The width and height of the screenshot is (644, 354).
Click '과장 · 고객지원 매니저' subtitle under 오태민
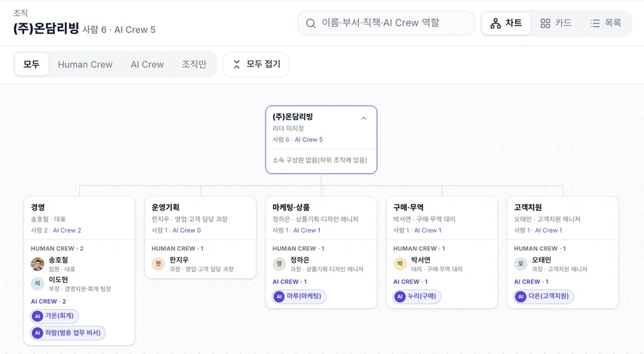click(x=559, y=269)
